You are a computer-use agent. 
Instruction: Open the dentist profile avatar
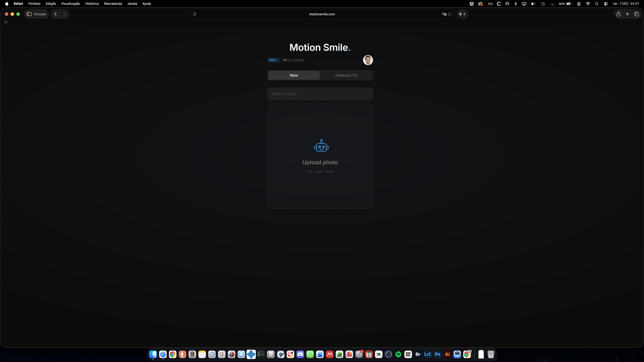(368, 60)
